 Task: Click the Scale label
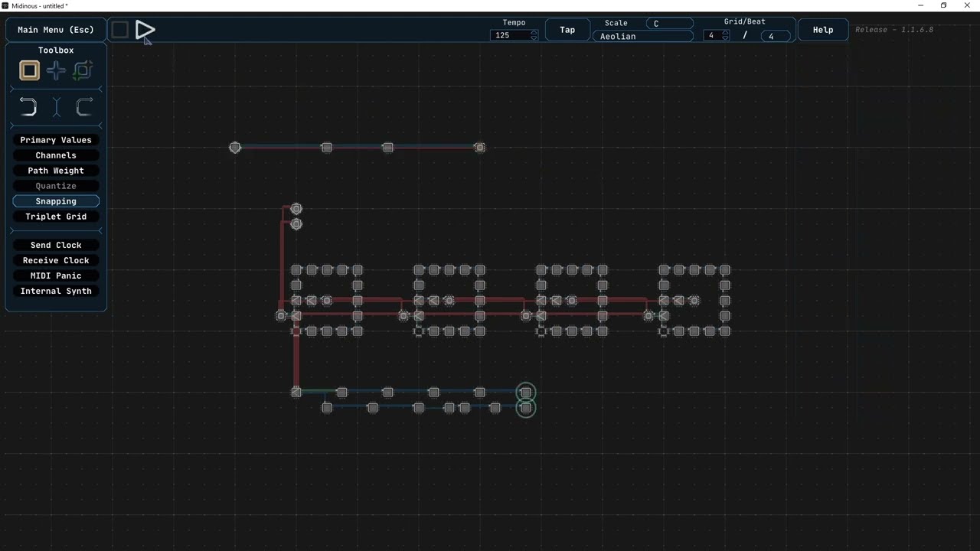[616, 23]
